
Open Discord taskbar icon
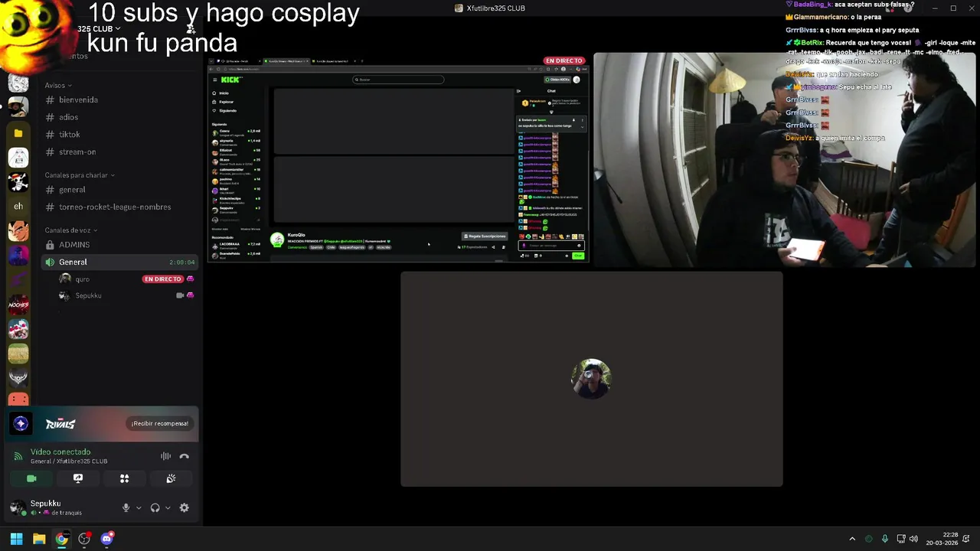107,539
